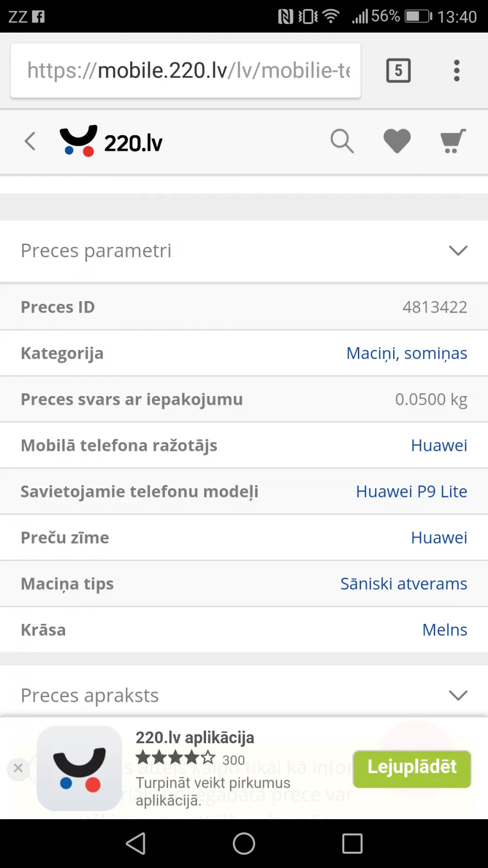Tap the 220.lv logo
This screenshot has height=868, width=488.
(x=111, y=142)
